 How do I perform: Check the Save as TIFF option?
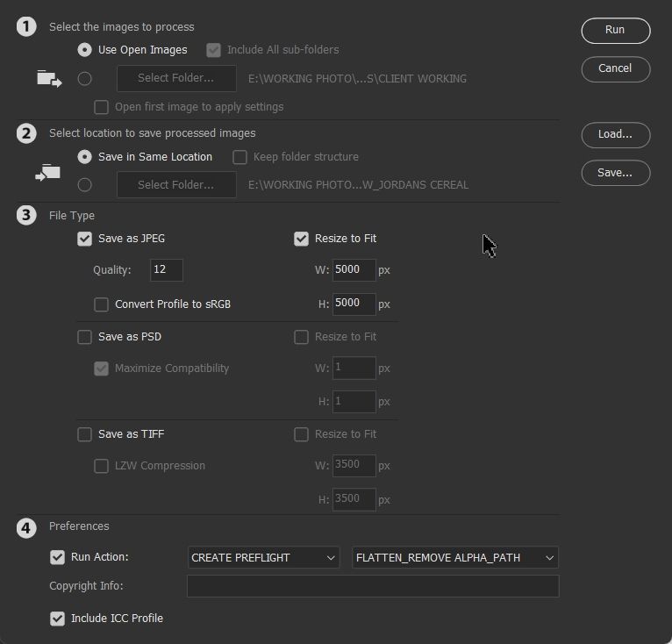pos(85,434)
